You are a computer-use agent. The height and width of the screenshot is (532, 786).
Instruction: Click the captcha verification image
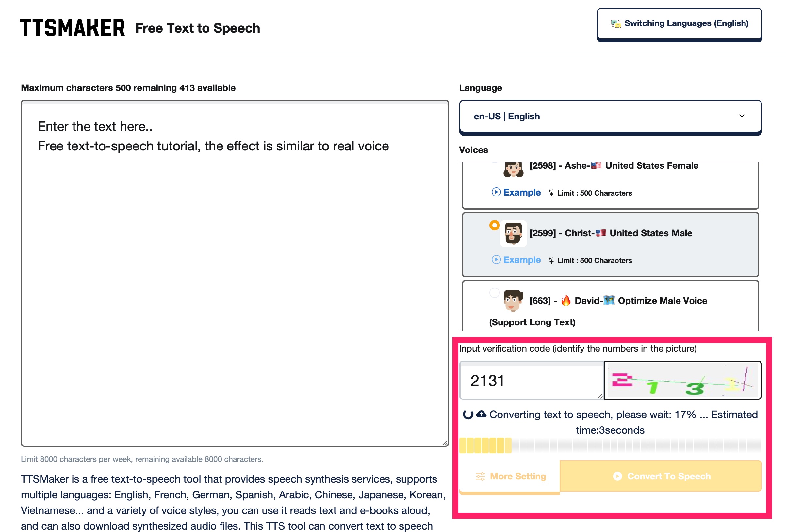[x=682, y=380]
